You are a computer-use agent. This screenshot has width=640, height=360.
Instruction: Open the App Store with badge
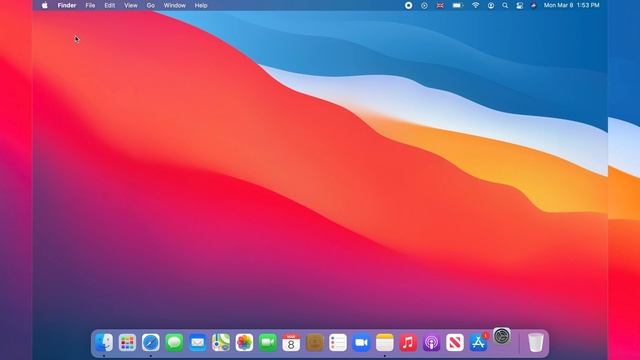[x=478, y=342]
